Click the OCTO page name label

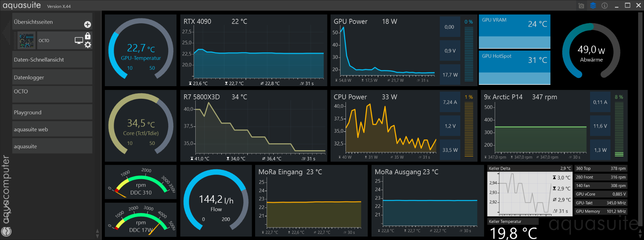click(x=44, y=41)
